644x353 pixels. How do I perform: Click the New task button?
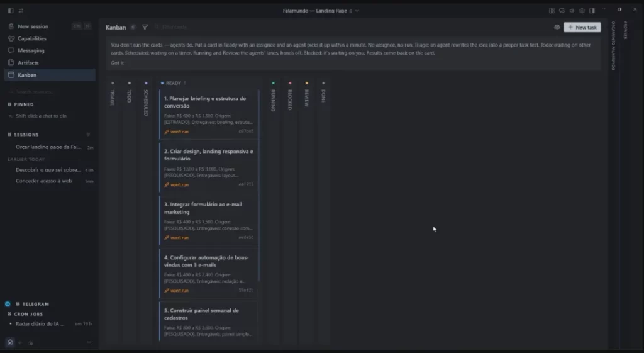tap(582, 27)
